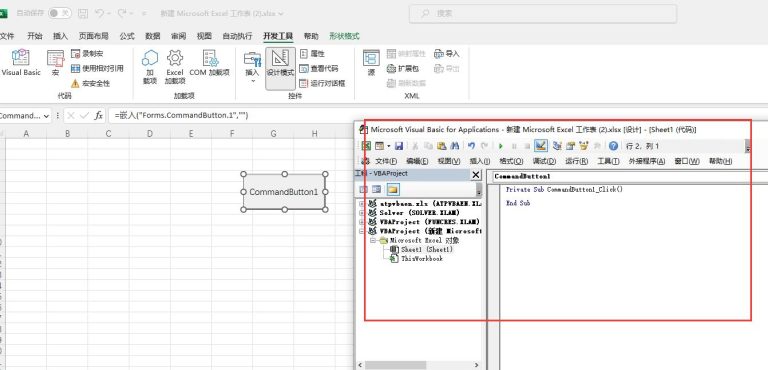Expand VBAProject (FUNCRES.XLAM) node

(361, 222)
